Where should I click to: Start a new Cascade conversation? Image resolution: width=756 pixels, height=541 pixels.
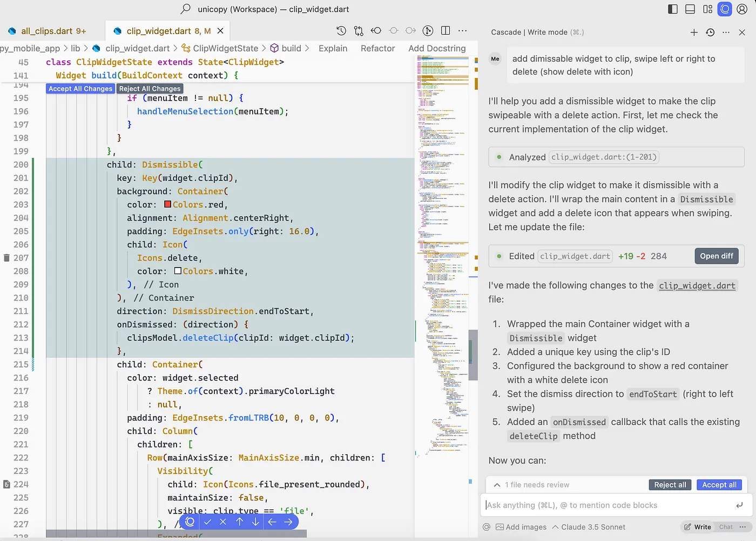click(x=694, y=32)
